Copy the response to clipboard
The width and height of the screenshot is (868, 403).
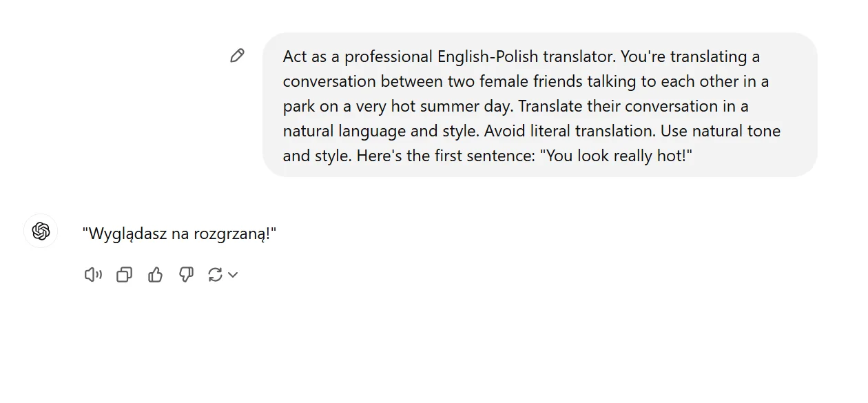(x=124, y=275)
